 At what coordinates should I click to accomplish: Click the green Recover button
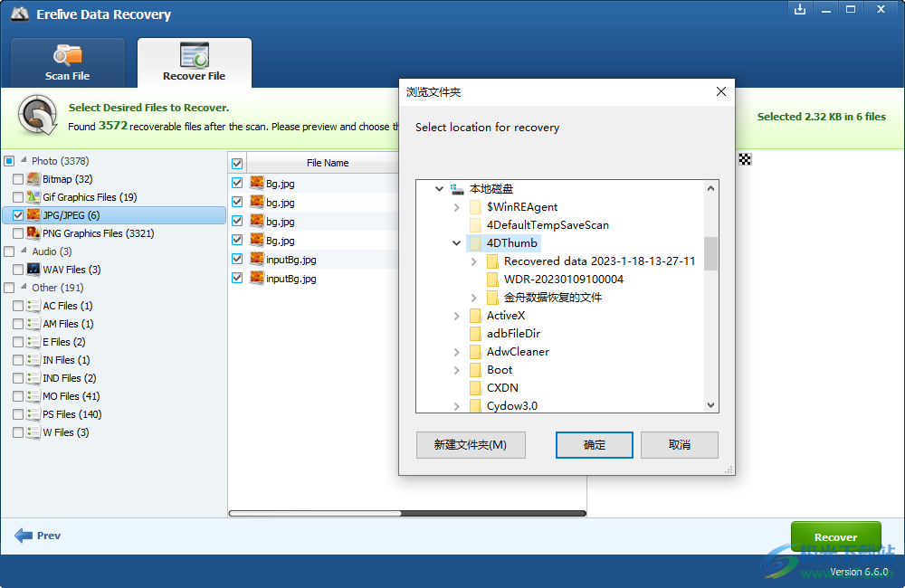(x=835, y=536)
